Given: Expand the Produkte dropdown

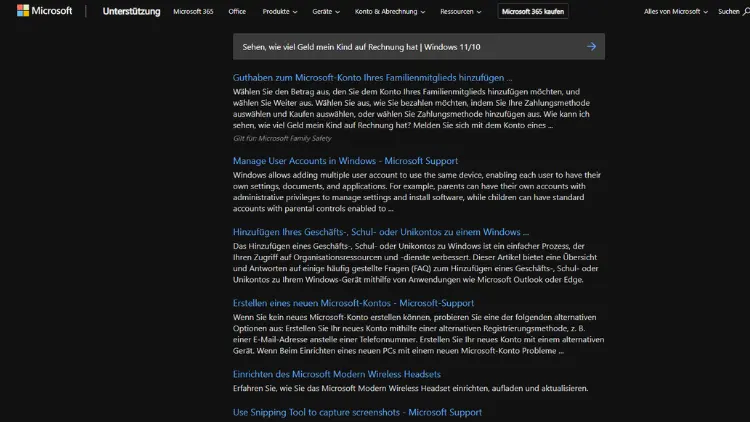Looking at the screenshot, I should tap(279, 11).
